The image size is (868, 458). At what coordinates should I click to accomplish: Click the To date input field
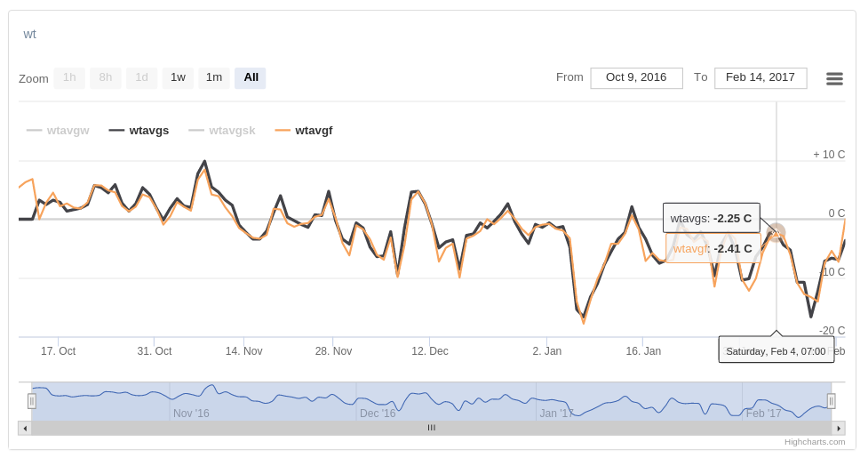pyautogui.click(x=760, y=77)
